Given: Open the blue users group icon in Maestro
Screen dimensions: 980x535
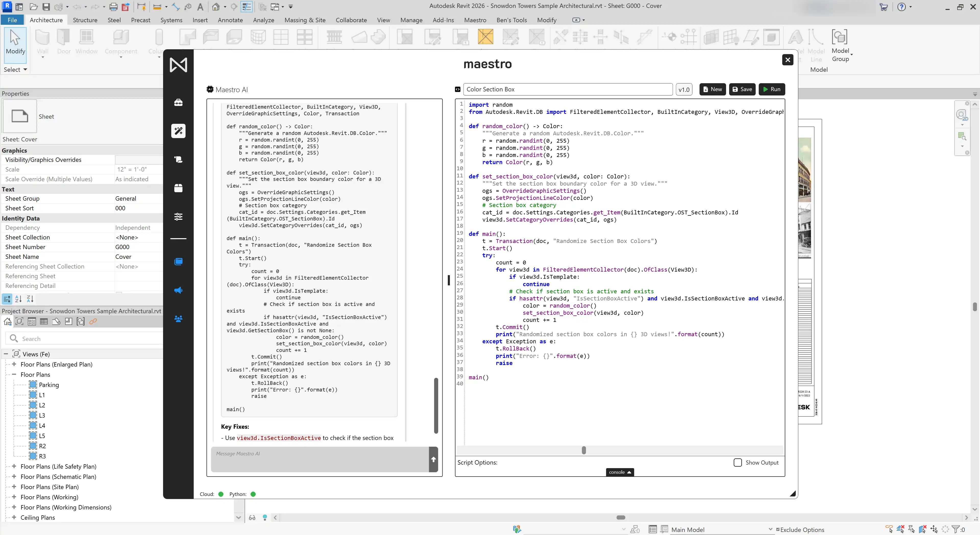Looking at the screenshot, I should pyautogui.click(x=178, y=319).
